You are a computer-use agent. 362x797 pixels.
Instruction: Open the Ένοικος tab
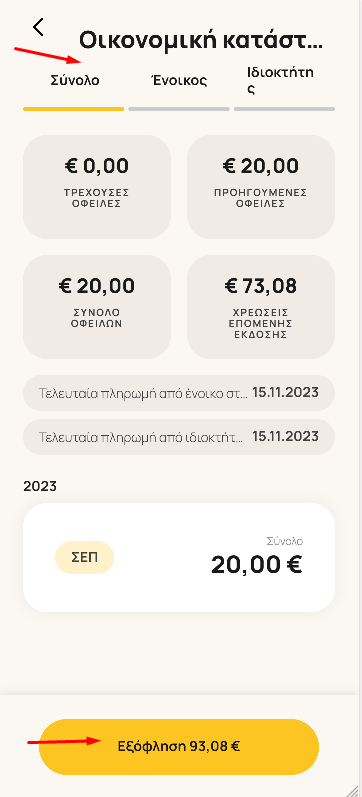[179, 80]
